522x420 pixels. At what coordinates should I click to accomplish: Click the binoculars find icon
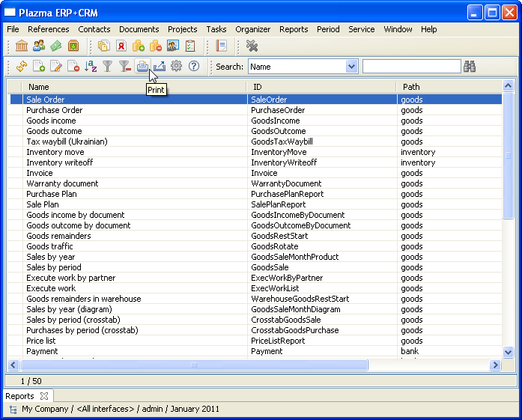click(470, 67)
